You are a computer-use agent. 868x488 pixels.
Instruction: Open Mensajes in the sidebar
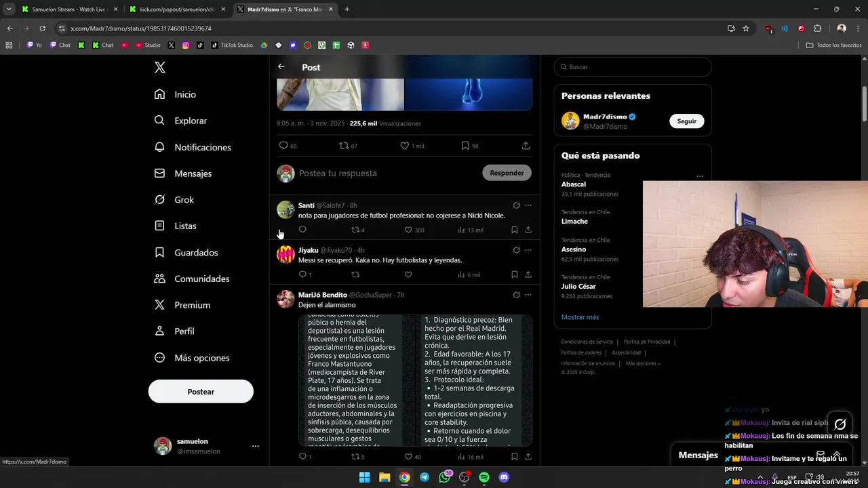tap(183, 174)
